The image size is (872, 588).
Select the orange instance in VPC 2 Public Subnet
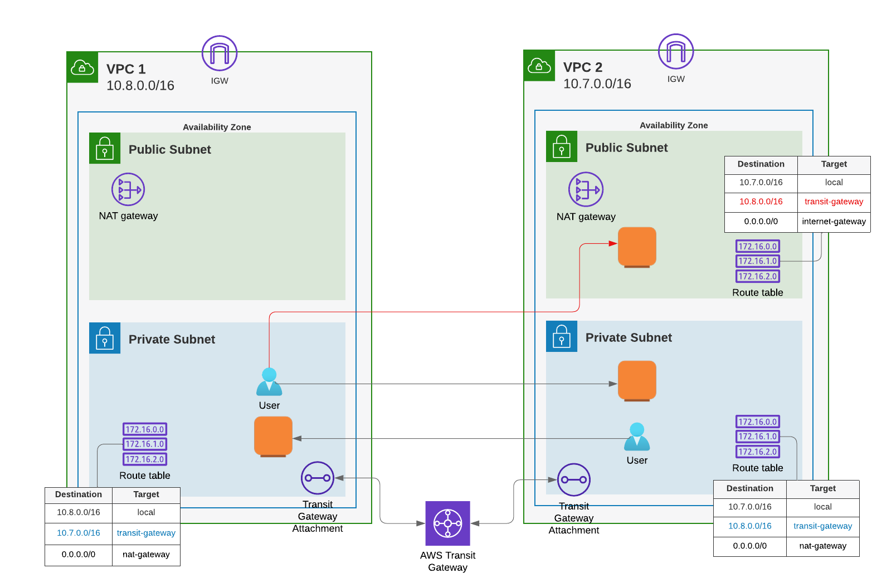coord(636,247)
